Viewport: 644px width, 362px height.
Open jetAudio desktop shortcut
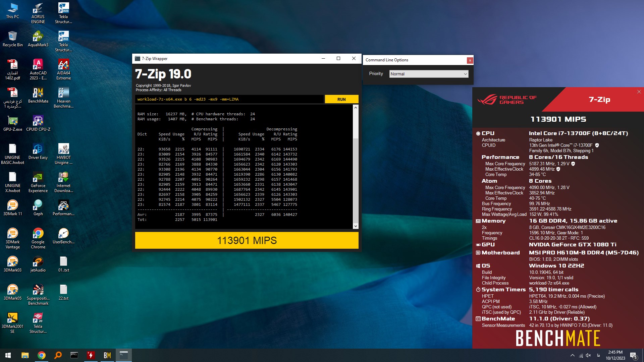point(38,264)
